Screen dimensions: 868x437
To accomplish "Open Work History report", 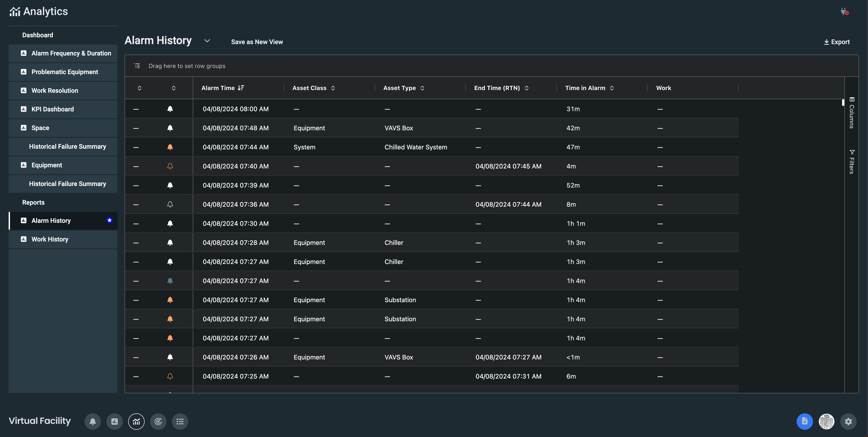I will point(50,239).
